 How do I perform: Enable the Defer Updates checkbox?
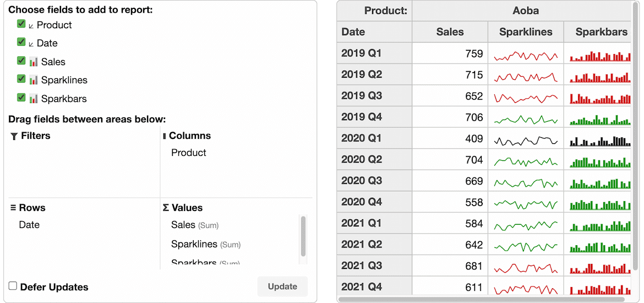click(x=13, y=286)
